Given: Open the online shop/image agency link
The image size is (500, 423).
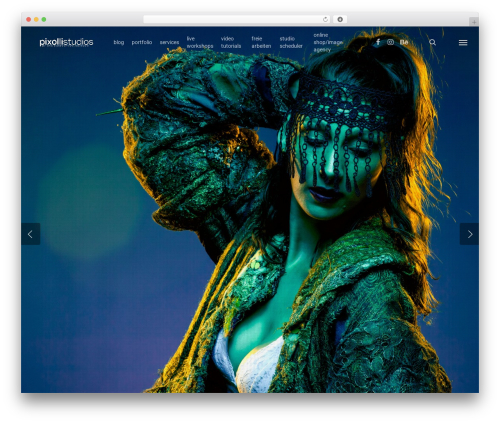Looking at the screenshot, I should pyautogui.click(x=328, y=42).
